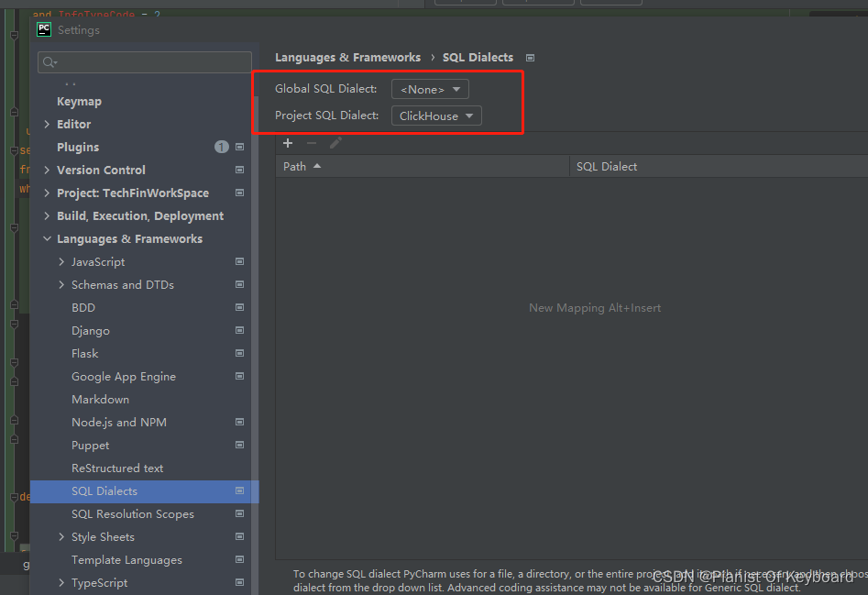The width and height of the screenshot is (868, 595).
Task: Open Node.js and NPM settings
Action: click(119, 423)
